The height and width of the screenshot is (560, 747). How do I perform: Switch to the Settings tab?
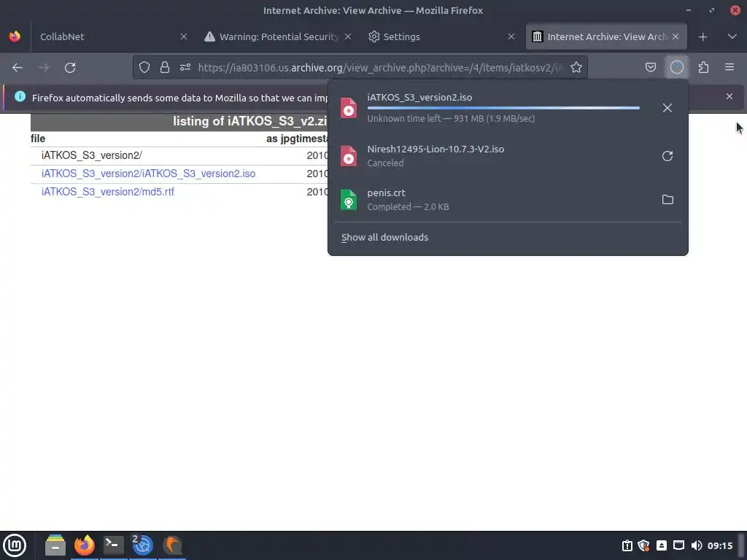[441, 36]
